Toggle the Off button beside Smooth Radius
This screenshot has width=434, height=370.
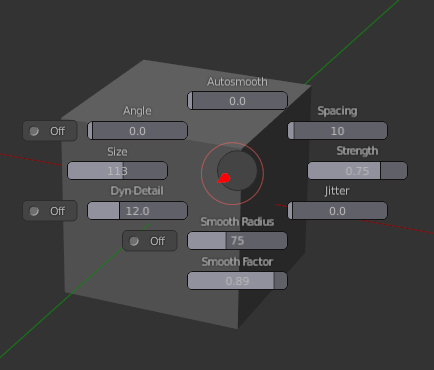tap(150, 241)
